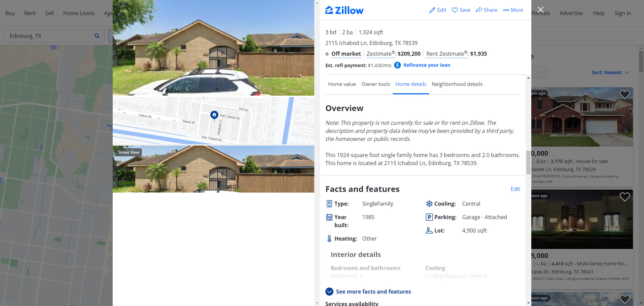The width and height of the screenshot is (644, 306).
Task: Click the listing panel vertical scrollbar thumb
Action: point(528,162)
